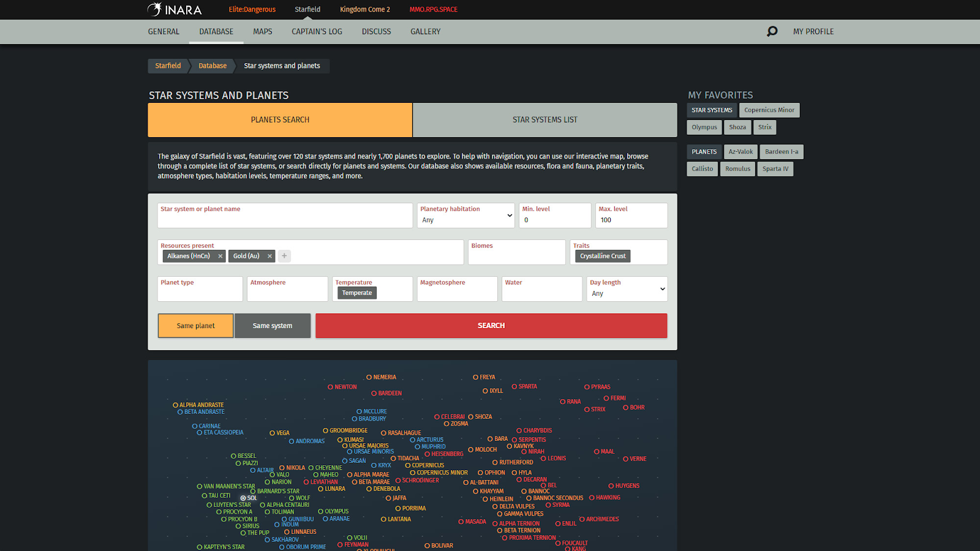The height and width of the screenshot is (551, 980).
Task: Toggle the Same system option
Action: click(273, 326)
